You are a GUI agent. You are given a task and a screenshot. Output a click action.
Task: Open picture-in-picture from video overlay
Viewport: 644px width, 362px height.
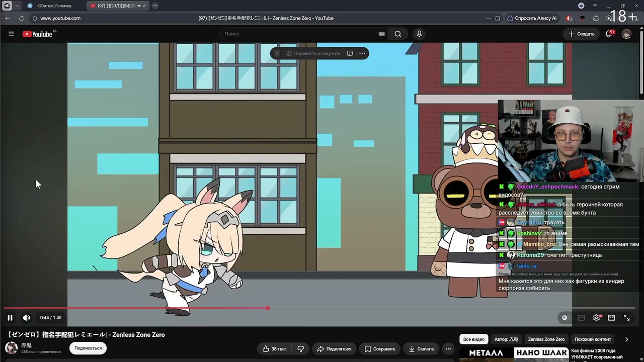(350, 53)
